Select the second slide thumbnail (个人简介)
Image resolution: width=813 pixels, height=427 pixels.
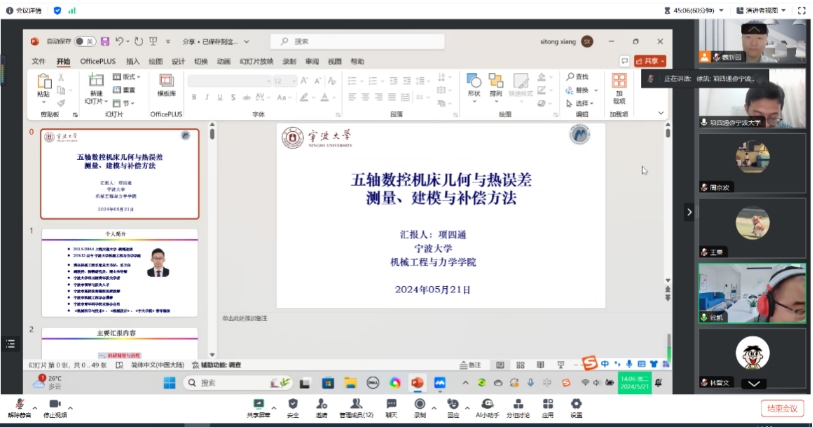pos(119,271)
